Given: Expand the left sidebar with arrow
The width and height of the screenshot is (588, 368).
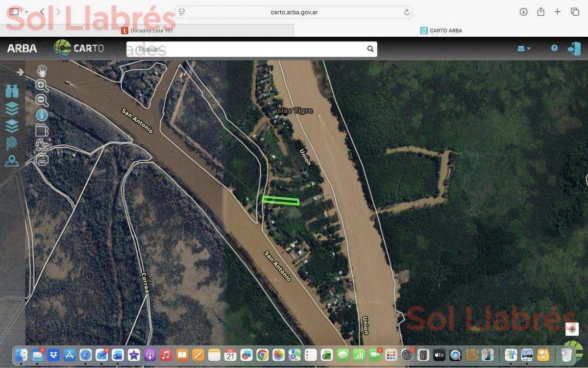Looking at the screenshot, I should click(x=20, y=72).
